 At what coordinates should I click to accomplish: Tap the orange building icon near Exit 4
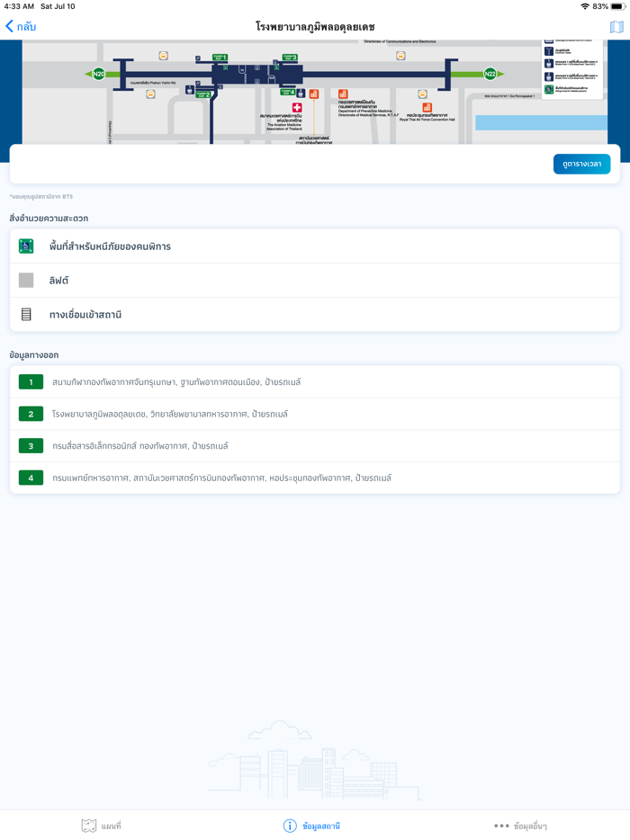pyautogui.click(x=314, y=94)
